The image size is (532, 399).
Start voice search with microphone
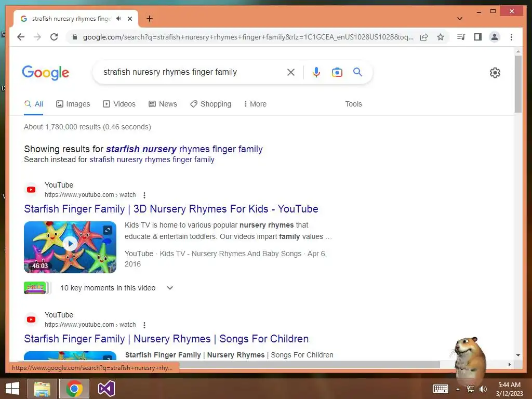point(316,72)
